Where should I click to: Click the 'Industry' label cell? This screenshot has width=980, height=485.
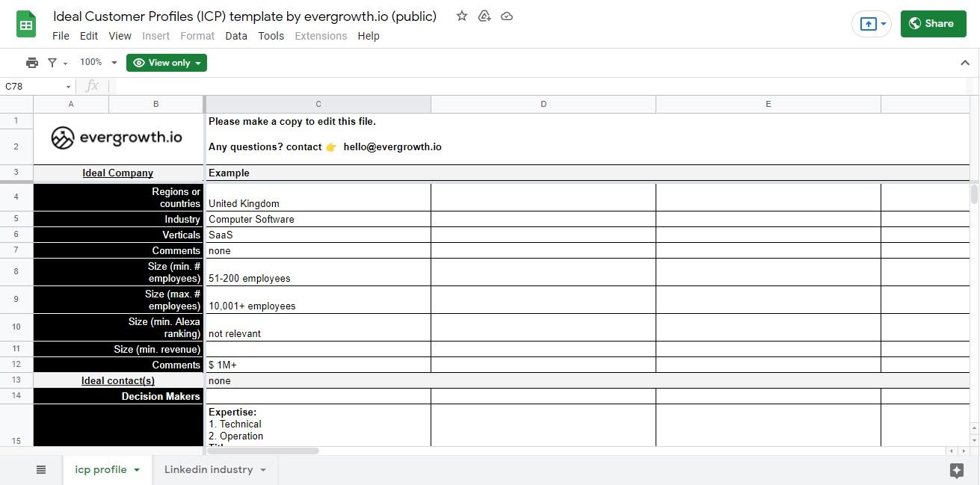click(x=118, y=219)
